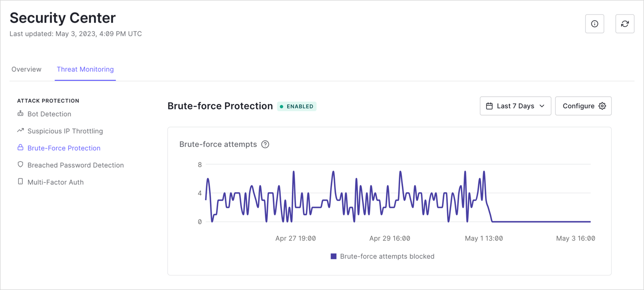Click the gear icon on the Configure button
The width and height of the screenshot is (644, 290).
[602, 106]
